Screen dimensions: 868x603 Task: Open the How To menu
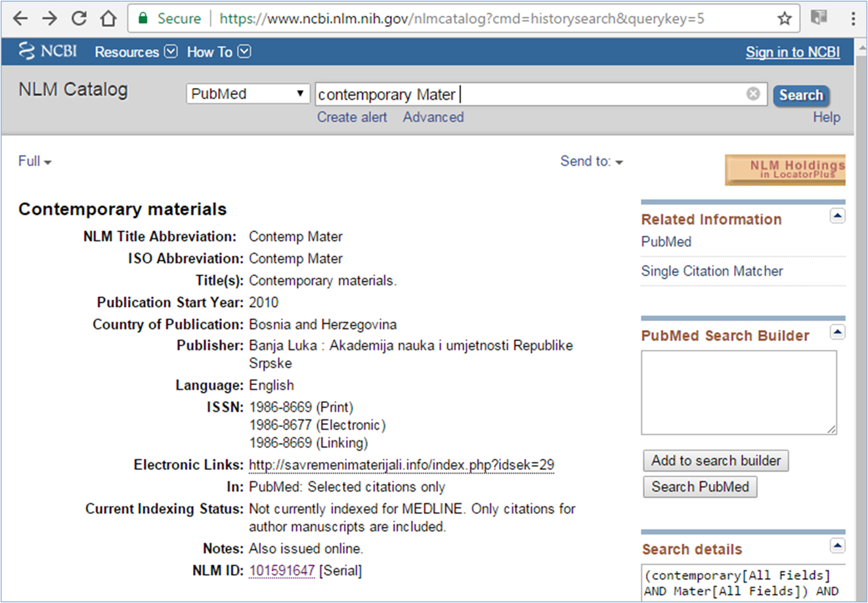[219, 52]
